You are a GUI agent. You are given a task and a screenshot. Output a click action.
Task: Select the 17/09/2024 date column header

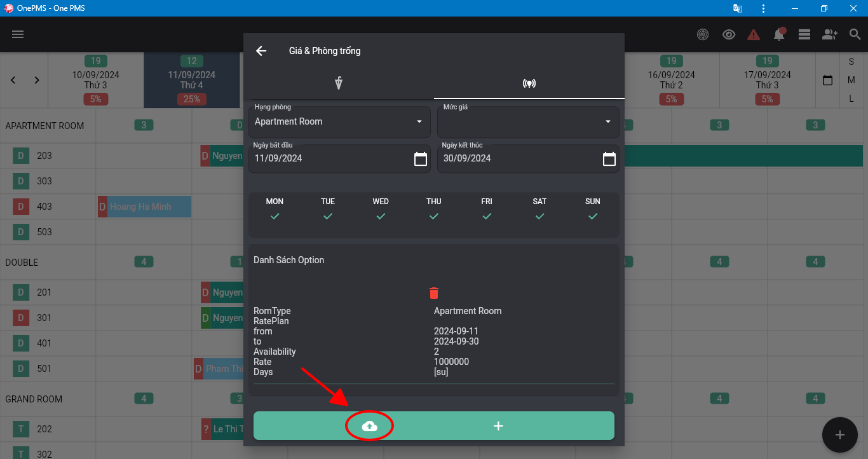(767, 80)
